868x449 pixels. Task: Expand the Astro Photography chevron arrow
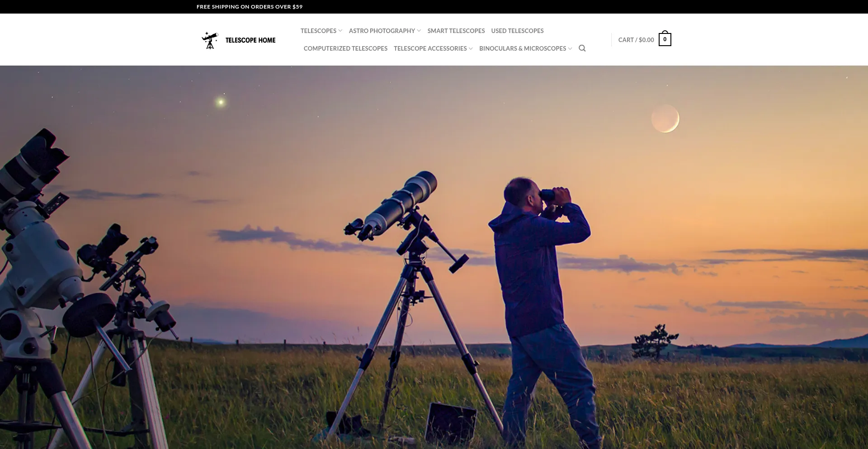coord(419,31)
